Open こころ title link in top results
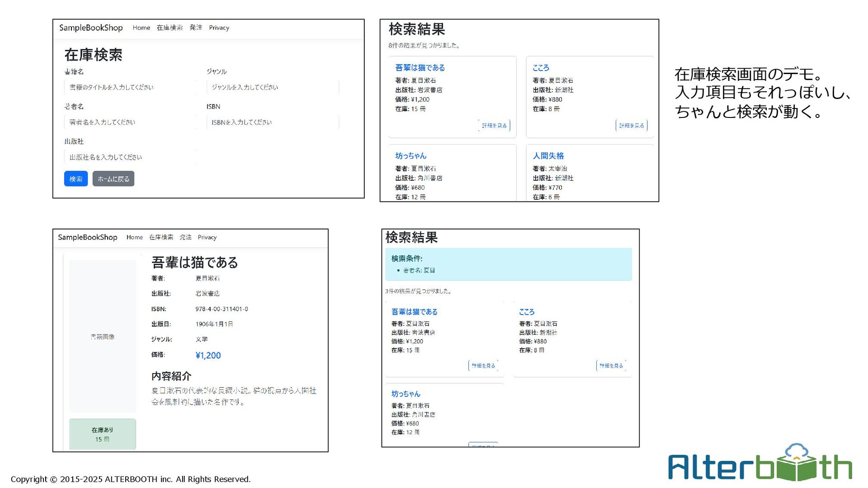The image size is (868, 488). click(541, 68)
